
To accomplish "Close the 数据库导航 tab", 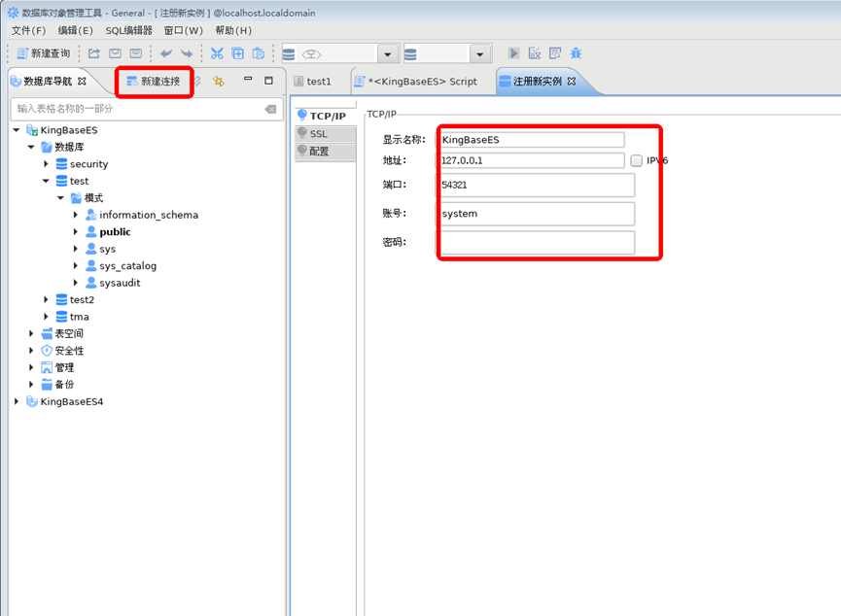I will [x=82, y=82].
